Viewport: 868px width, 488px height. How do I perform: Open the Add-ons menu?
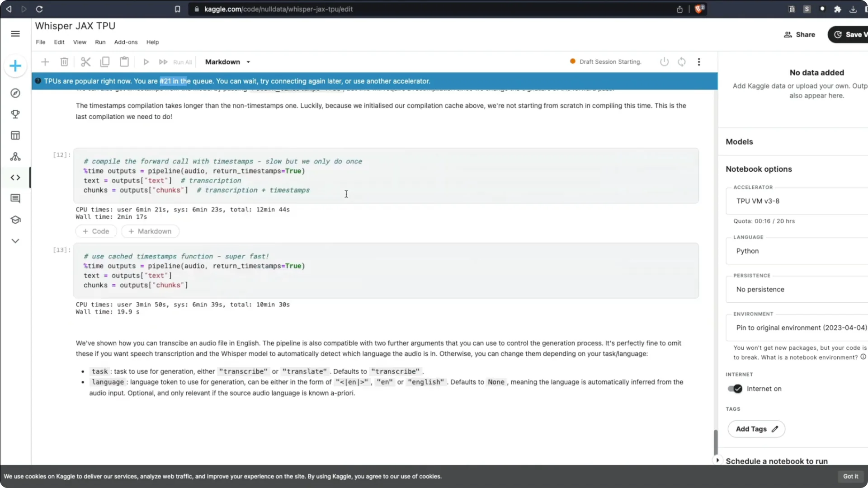click(x=126, y=42)
